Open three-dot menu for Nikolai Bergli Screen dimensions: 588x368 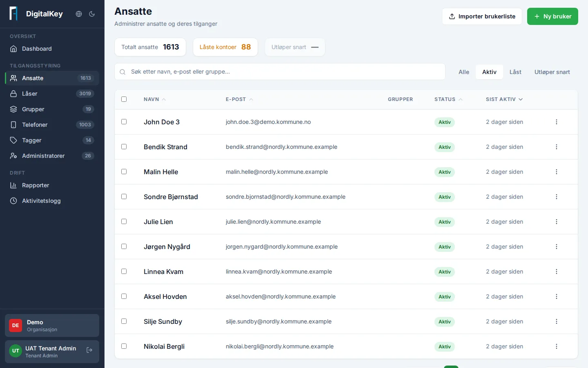click(556, 346)
